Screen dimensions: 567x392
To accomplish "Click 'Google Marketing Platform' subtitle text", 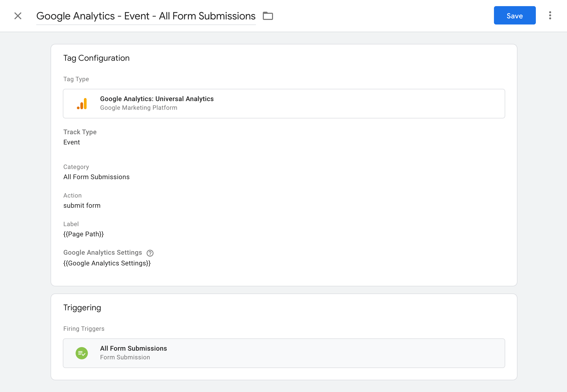I will point(139,108).
